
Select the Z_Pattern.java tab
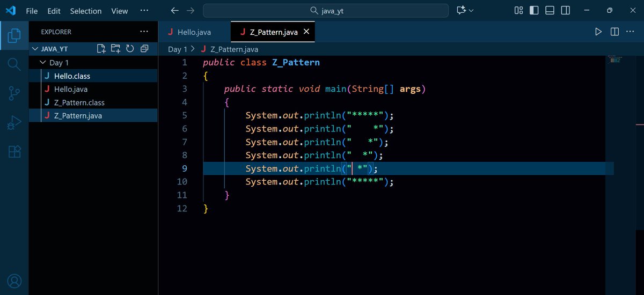273,32
